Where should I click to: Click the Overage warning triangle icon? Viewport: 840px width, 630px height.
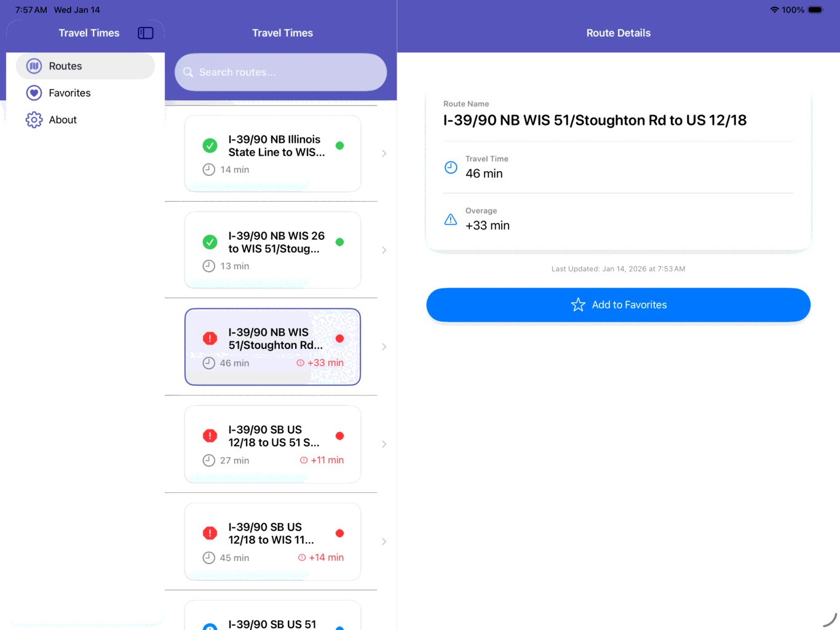tap(451, 220)
